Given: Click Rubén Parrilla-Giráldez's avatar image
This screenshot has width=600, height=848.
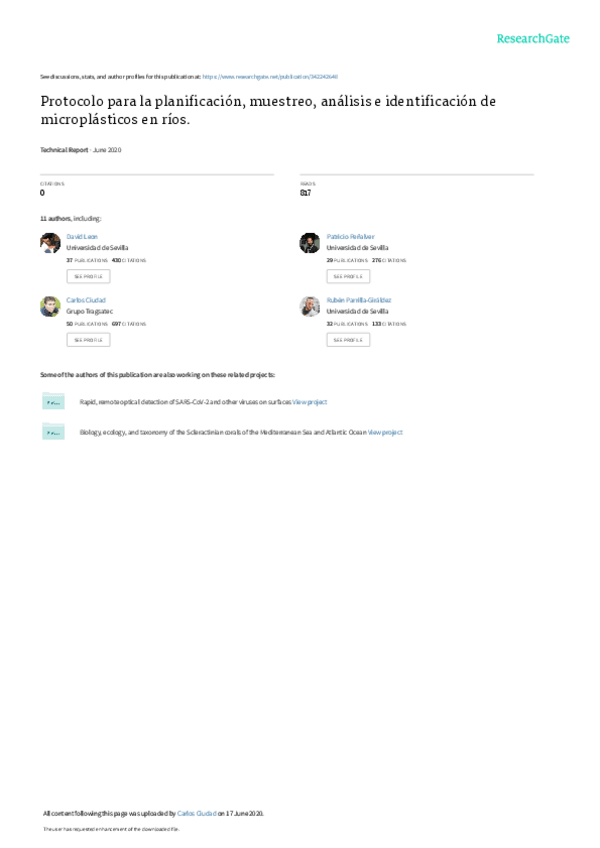Looking at the screenshot, I should pyautogui.click(x=310, y=307).
